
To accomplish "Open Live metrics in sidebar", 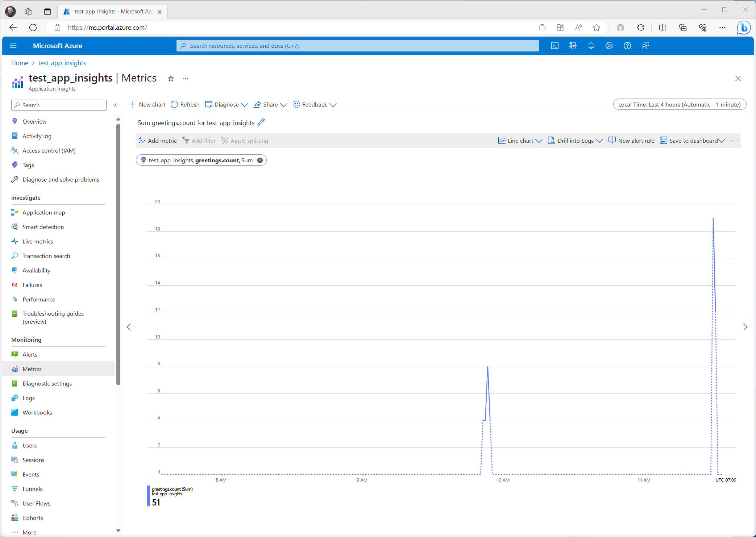I will 38,241.
